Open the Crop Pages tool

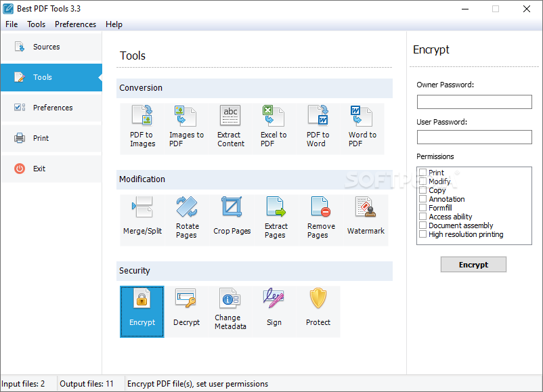(x=232, y=219)
